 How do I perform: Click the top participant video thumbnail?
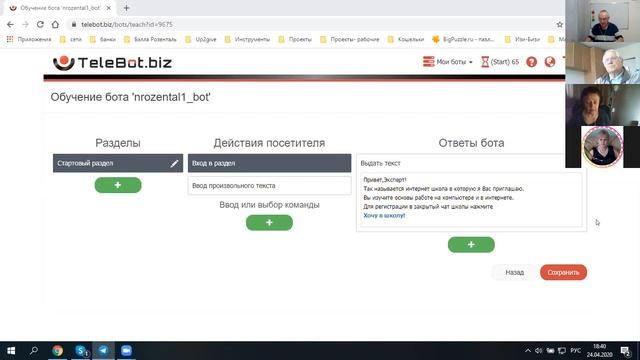coord(602,21)
